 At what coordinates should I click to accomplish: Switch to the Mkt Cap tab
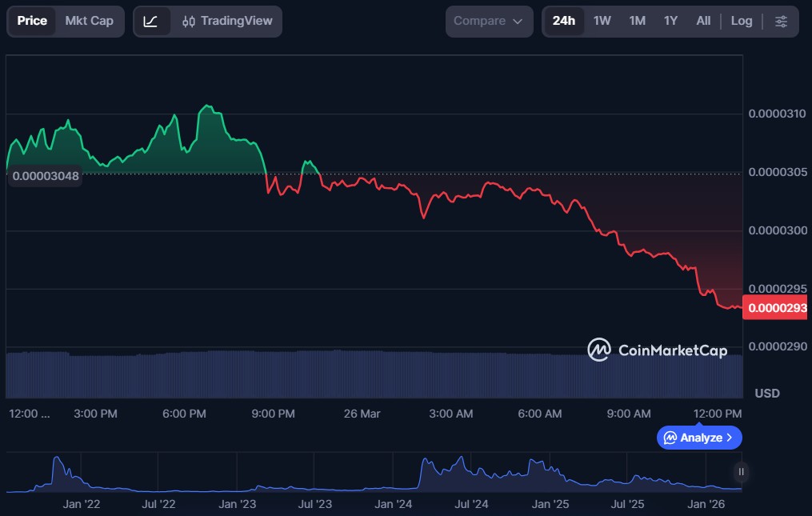(89, 22)
